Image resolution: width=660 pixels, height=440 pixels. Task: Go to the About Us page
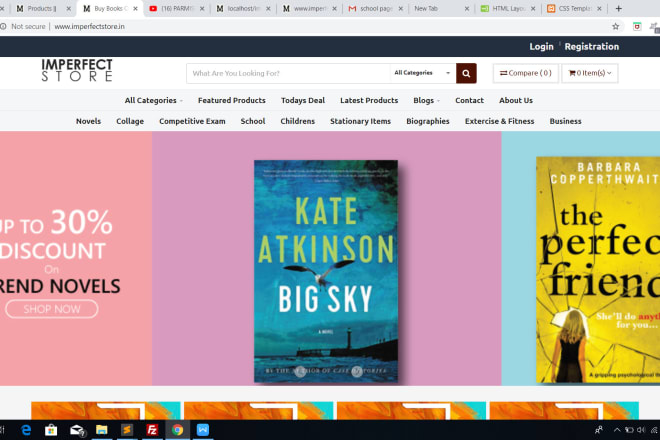(516, 100)
